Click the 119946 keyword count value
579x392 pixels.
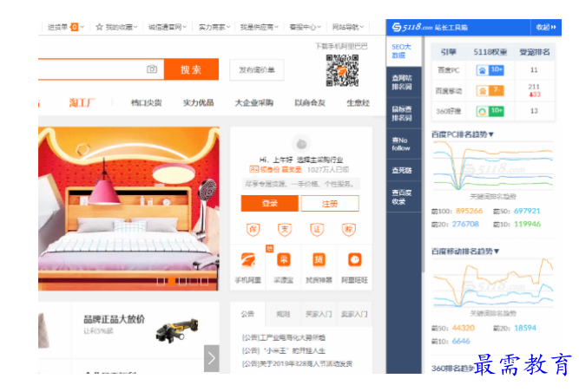(x=527, y=225)
